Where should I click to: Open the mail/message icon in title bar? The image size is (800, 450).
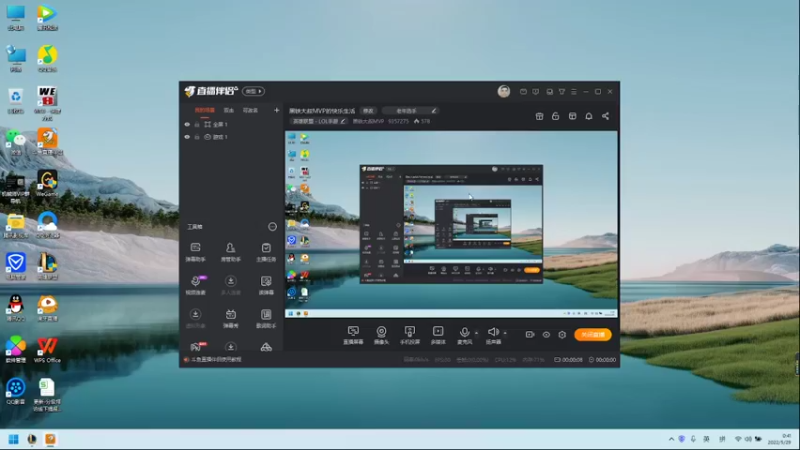(523, 92)
